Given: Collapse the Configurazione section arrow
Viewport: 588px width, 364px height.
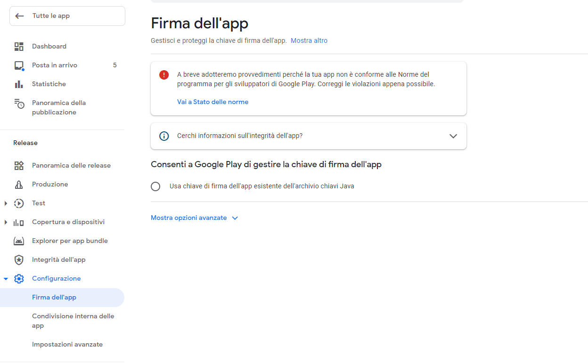Looking at the screenshot, I should coord(6,279).
